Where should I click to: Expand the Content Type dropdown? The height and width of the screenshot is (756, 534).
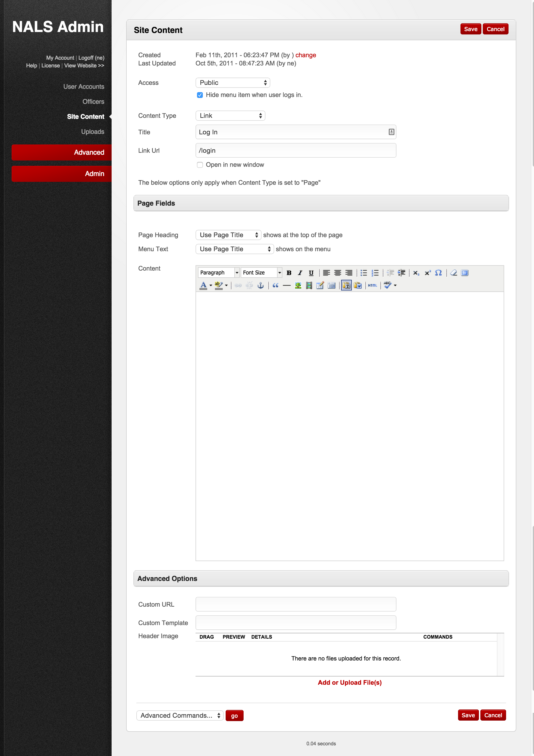point(230,116)
